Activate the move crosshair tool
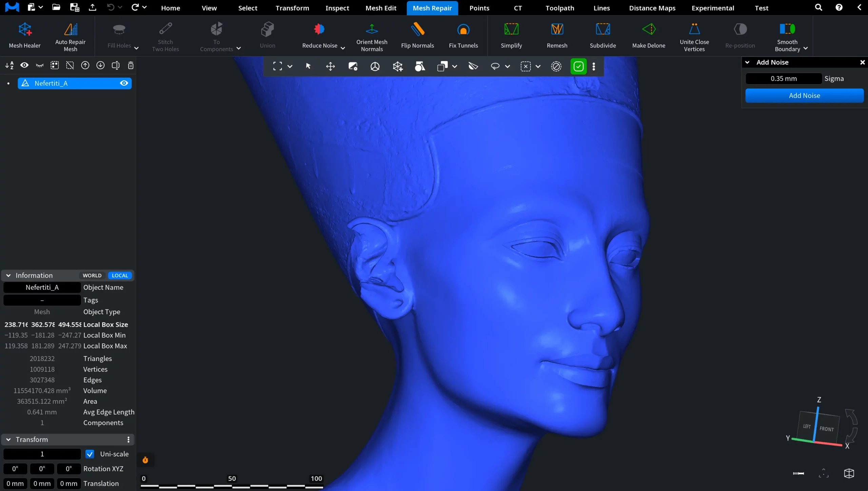 pyautogui.click(x=330, y=67)
